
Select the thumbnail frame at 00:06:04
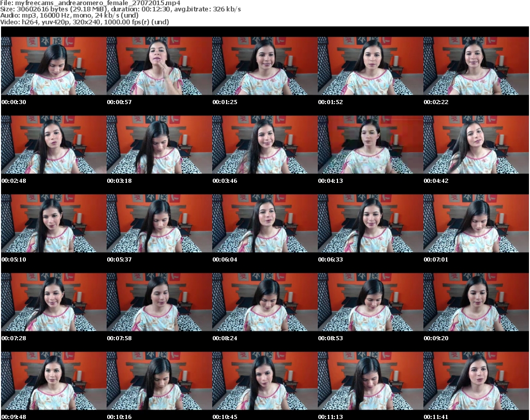(x=264, y=224)
